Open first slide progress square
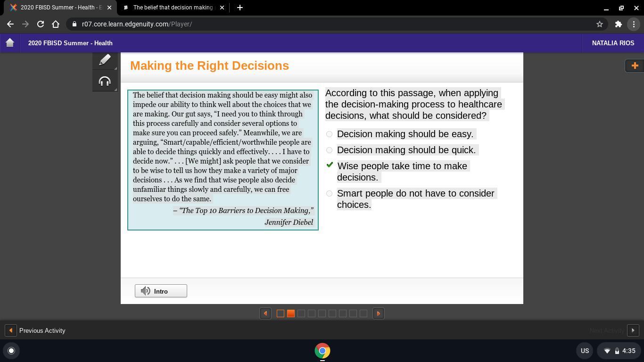The height and width of the screenshot is (362, 644). click(x=281, y=313)
